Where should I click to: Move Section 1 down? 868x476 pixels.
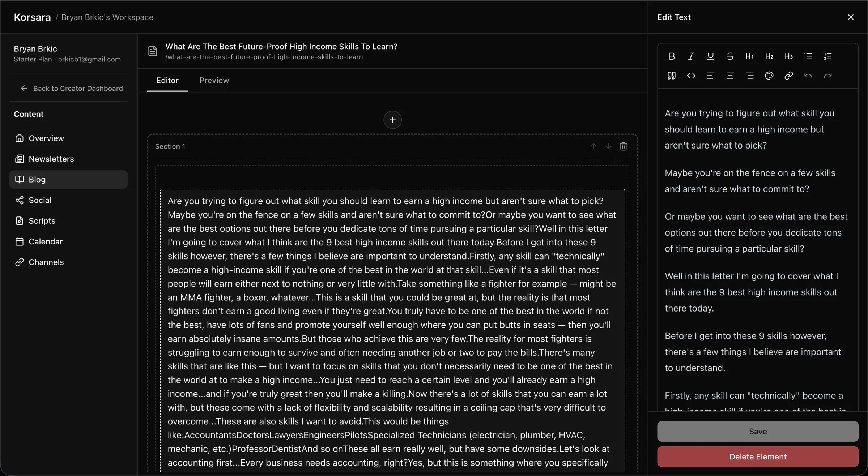point(608,146)
